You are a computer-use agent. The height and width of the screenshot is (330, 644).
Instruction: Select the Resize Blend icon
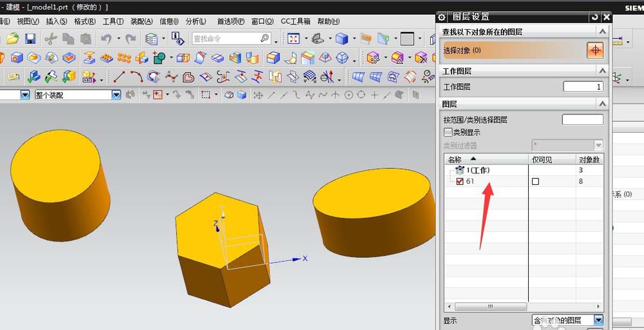pyautogui.click(x=397, y=58)
